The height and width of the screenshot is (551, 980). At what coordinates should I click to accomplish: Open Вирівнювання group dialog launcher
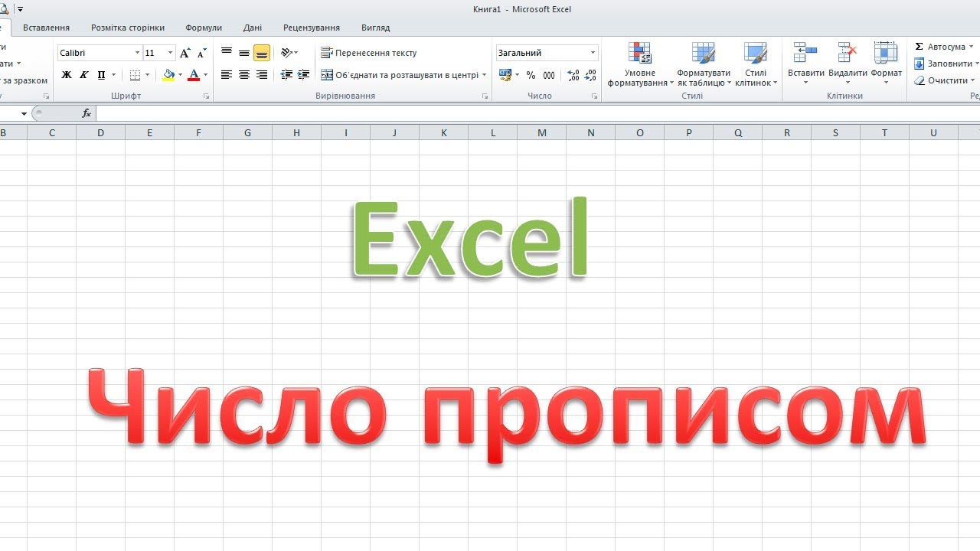485,96
